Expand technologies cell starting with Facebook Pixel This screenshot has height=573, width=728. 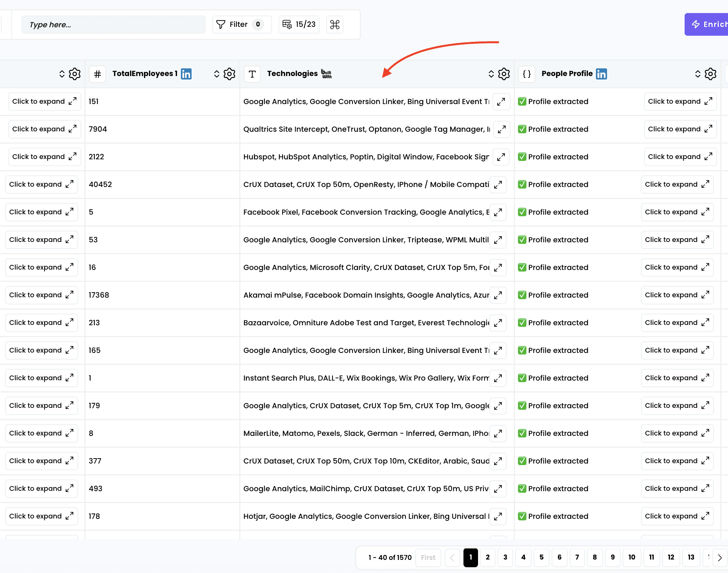(x=498, y=212)
